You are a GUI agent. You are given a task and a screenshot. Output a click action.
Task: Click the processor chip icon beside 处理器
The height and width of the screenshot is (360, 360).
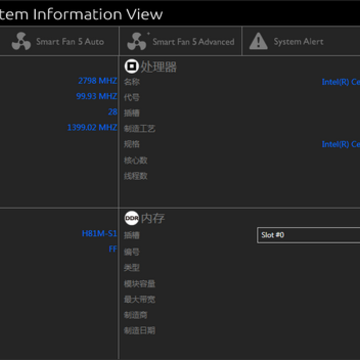131,66
